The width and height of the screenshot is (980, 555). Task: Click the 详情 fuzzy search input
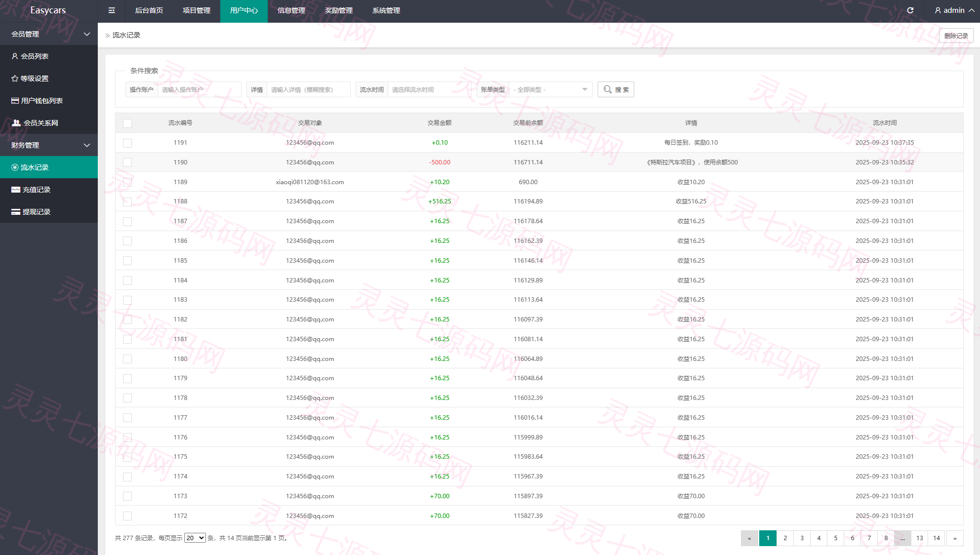308,89
